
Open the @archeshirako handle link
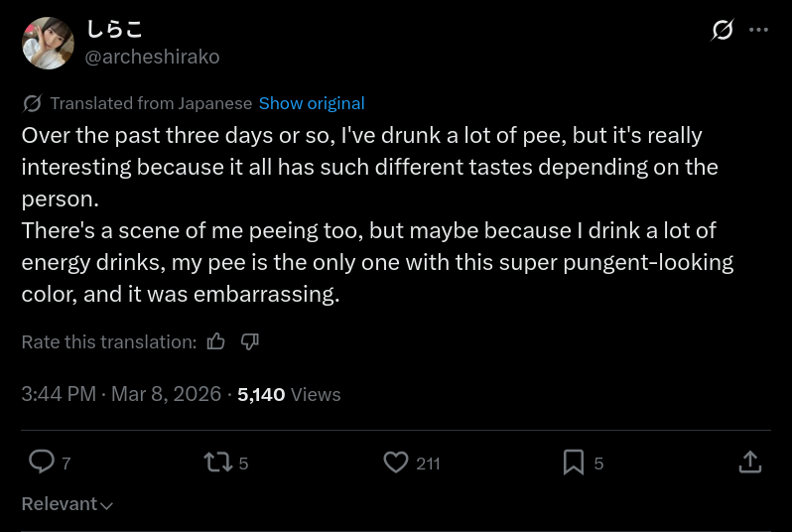[152, 57]
